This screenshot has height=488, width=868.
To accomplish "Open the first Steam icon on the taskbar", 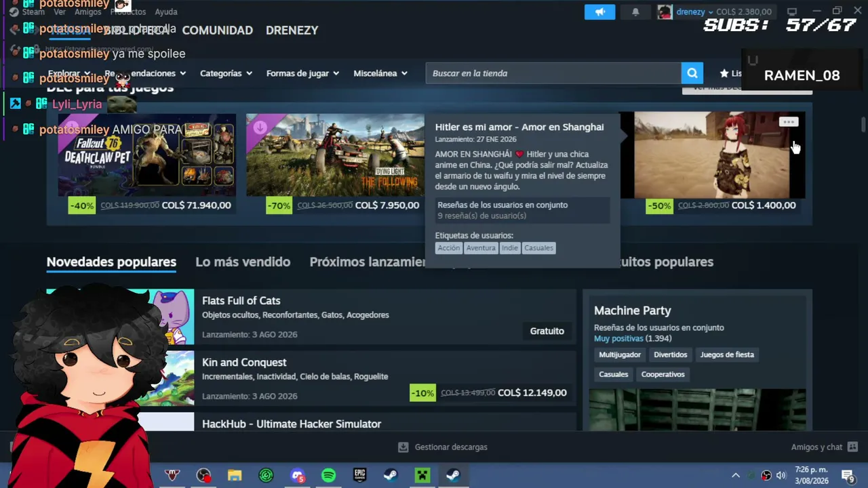I will [391, 476].
